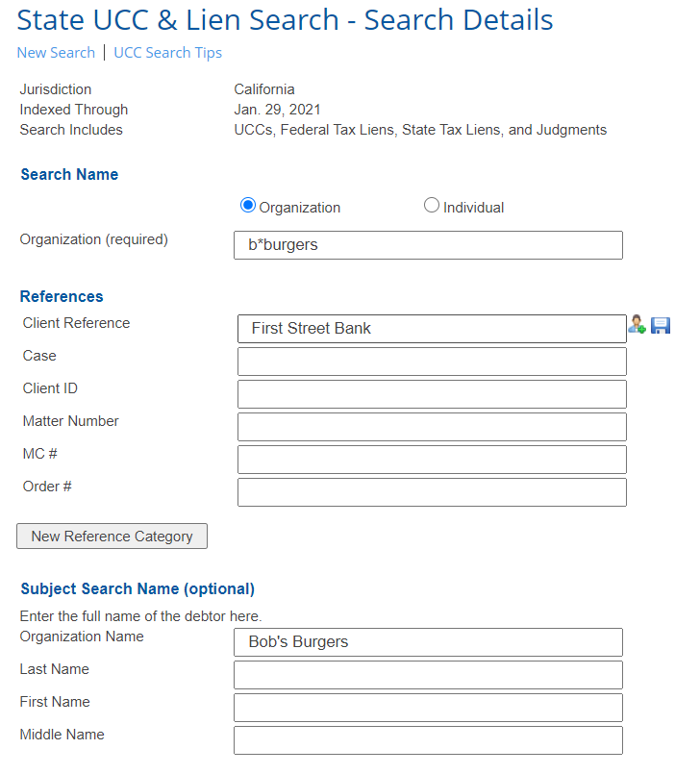Open the New Search link
700x774 pixels.
point(56,52)
